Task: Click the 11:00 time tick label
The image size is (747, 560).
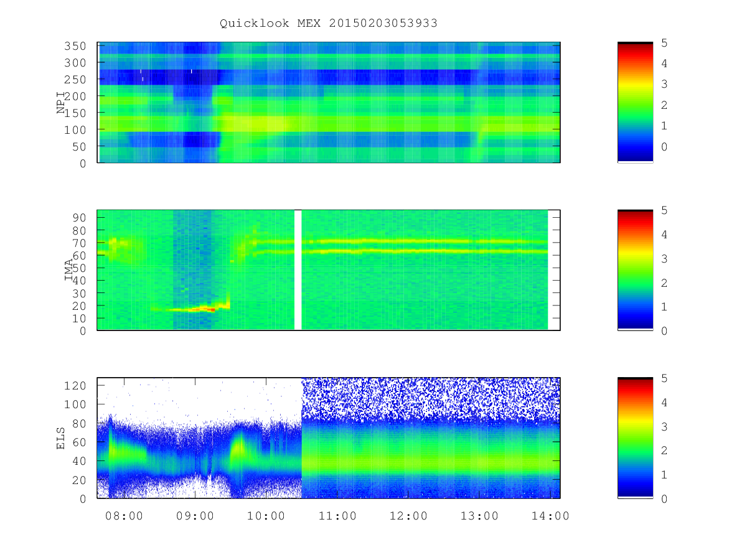Action: (337, 516)
